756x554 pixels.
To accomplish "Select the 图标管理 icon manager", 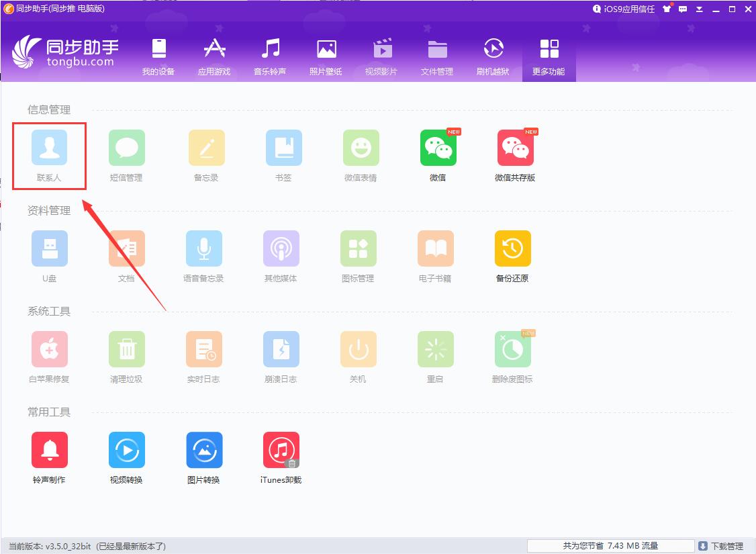I will [358, 248].
